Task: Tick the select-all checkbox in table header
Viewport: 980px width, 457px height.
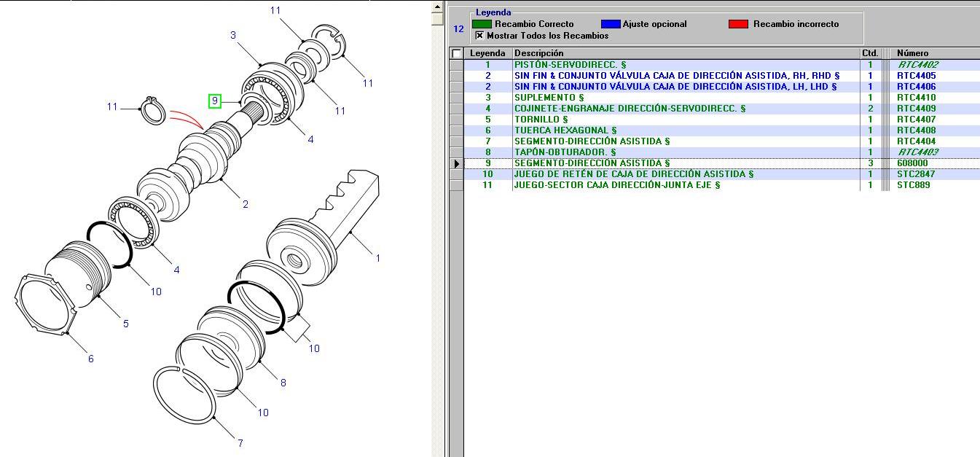Action: (457, 53)
